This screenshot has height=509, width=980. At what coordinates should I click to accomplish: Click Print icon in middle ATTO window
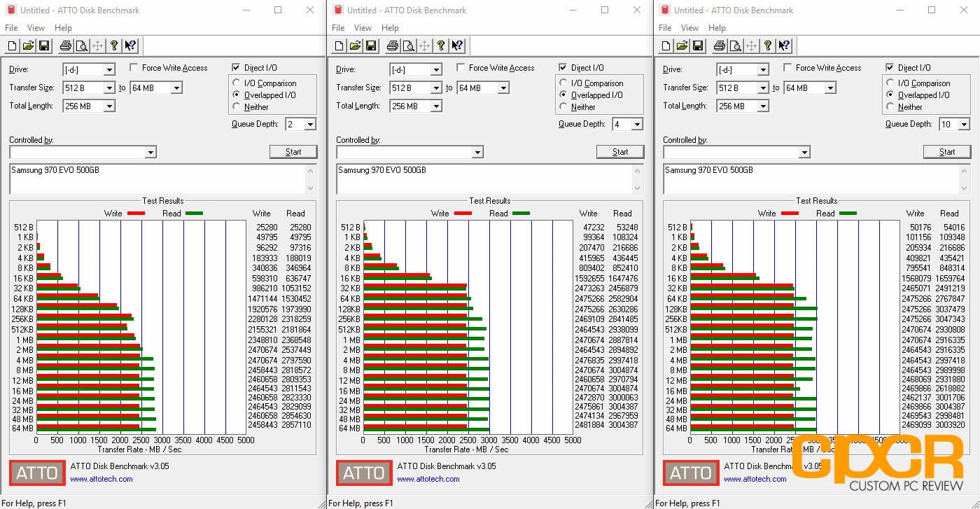[x=393, y=46]
